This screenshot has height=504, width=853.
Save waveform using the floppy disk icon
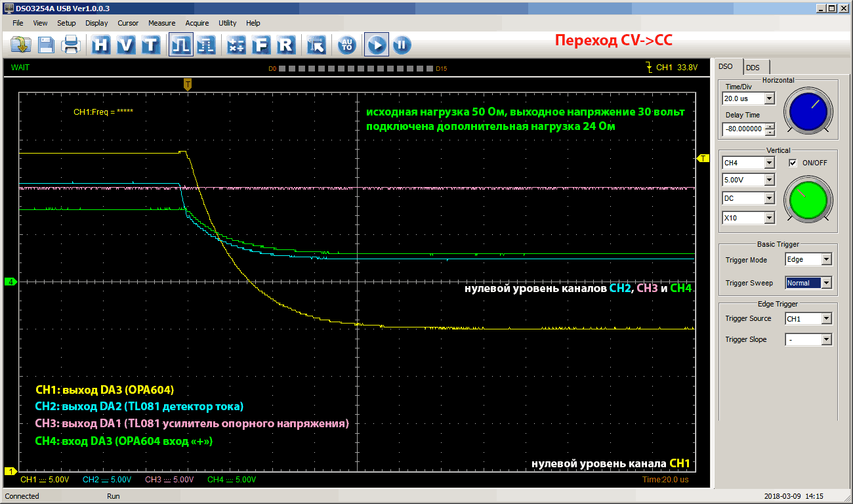46,45
